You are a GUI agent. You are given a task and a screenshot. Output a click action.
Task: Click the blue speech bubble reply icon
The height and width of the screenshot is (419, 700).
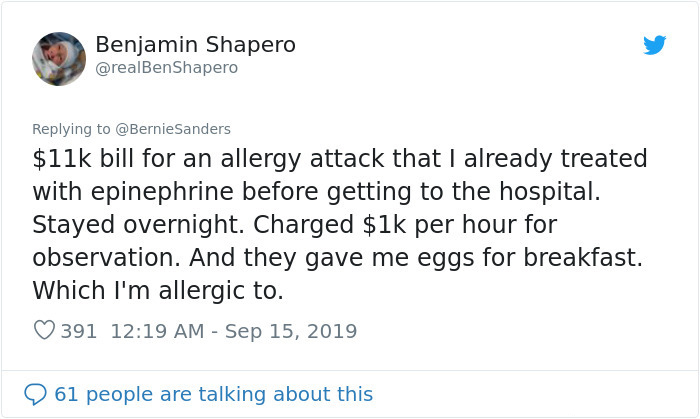tap(35, 394)
